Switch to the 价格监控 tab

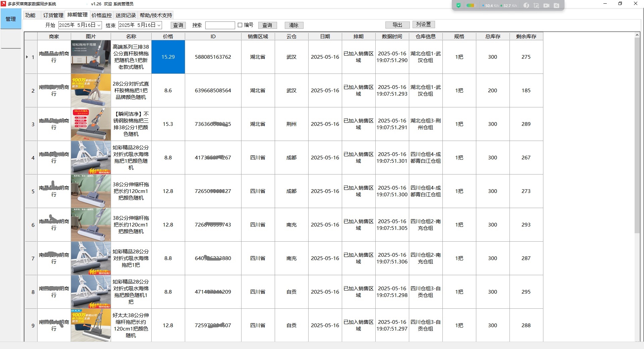coord(102,15)
